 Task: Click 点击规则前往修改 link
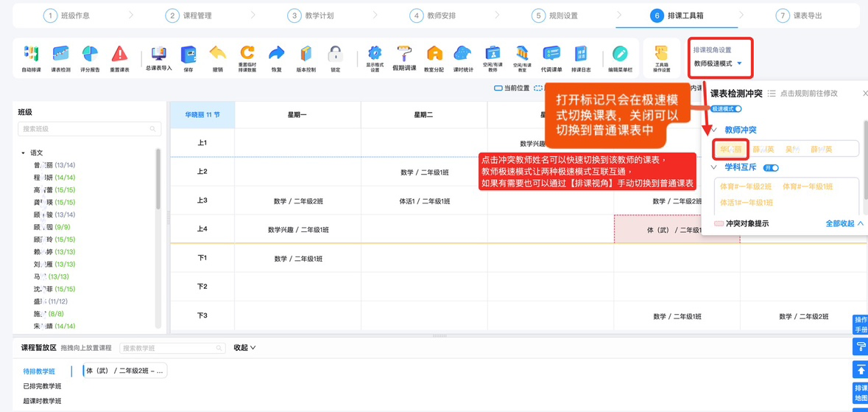coord(809,94)
